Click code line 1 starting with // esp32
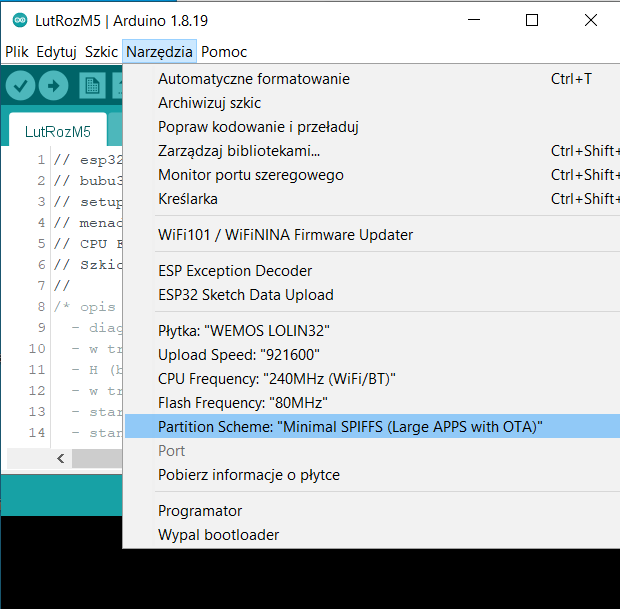Image resolution: width=620 pixels, height=609 pixels. (88, 160)
